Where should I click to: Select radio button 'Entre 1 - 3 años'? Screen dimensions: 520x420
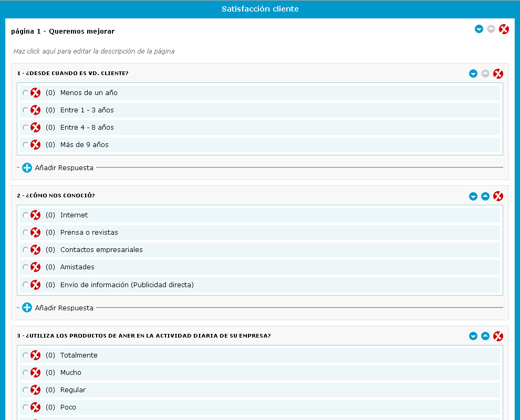pyautogui.click(x=25, y=110)
